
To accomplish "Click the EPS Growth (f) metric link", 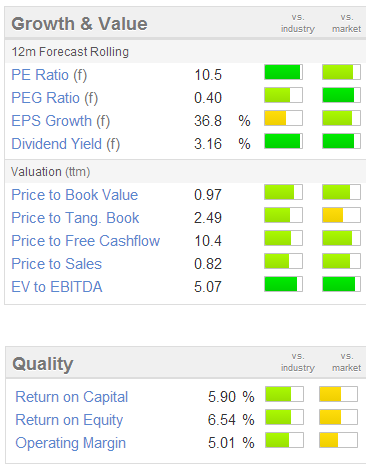I will pos(61,121).
